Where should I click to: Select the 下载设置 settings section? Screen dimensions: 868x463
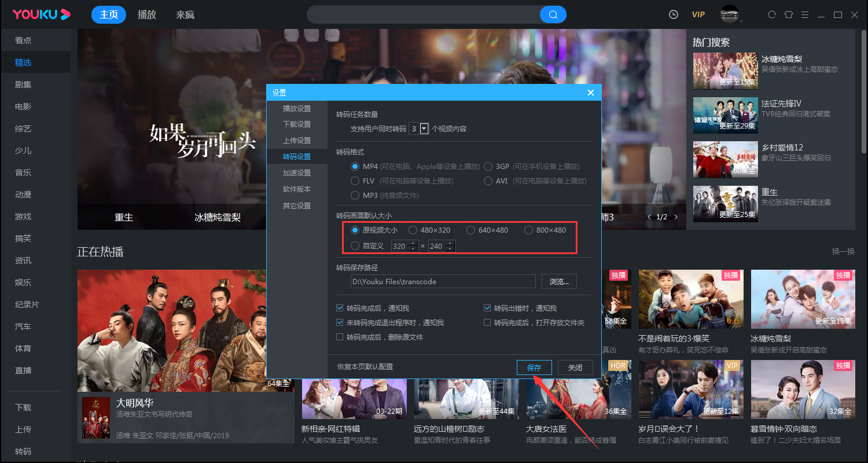point(296,124)
